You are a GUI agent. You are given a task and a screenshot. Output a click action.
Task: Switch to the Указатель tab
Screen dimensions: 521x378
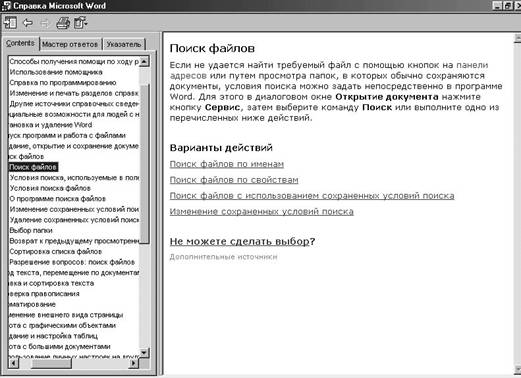point(124,44)
